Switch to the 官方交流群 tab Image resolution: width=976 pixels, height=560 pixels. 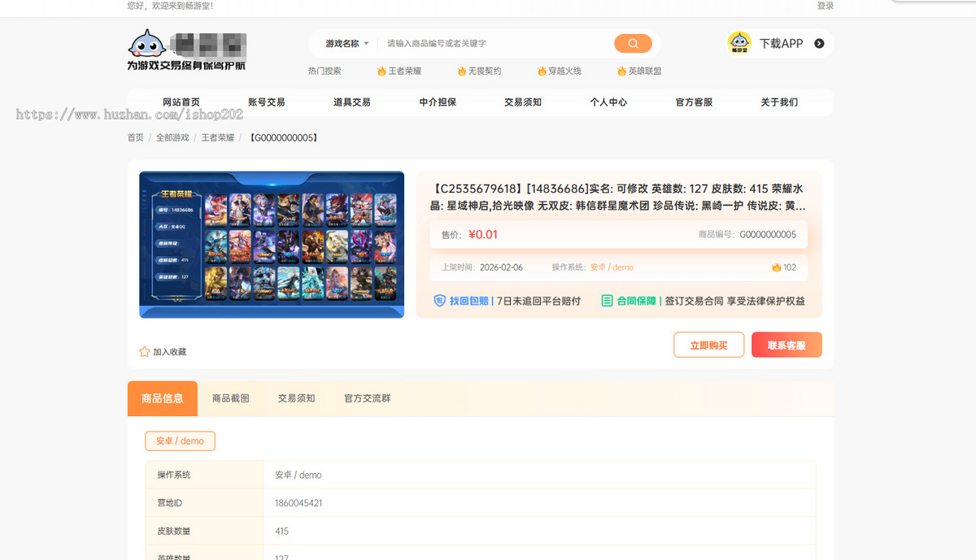(x=367, y=398)
